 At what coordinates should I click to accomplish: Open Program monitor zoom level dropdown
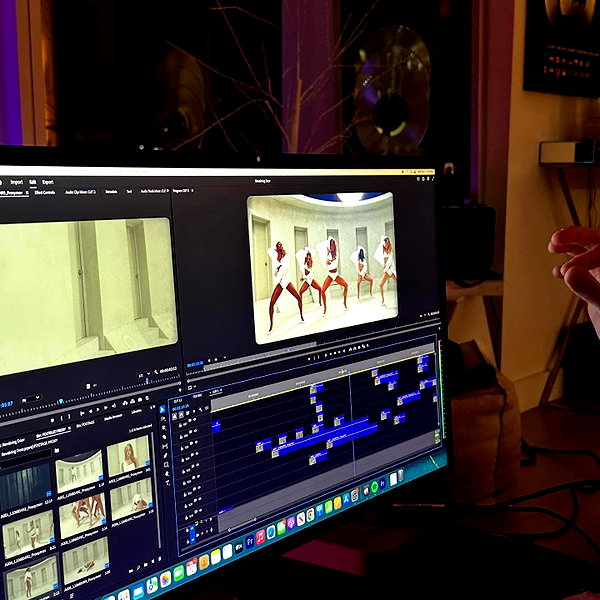[x=217, y=359]
